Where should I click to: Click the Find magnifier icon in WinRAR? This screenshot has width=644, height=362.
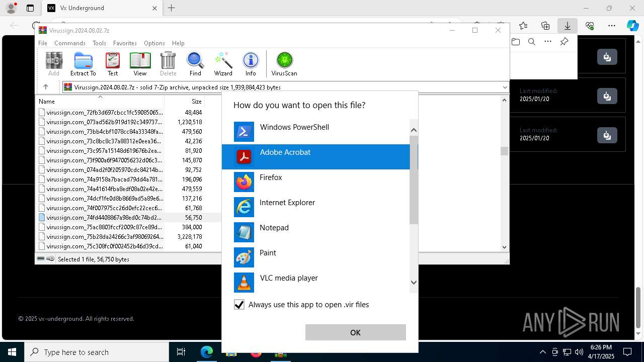pyautogui.click(x=195, y=64)
